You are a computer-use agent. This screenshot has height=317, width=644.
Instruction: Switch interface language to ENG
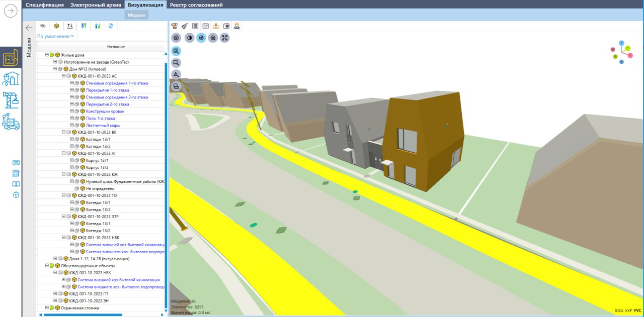pyautogui.click(x=619, y=311)
